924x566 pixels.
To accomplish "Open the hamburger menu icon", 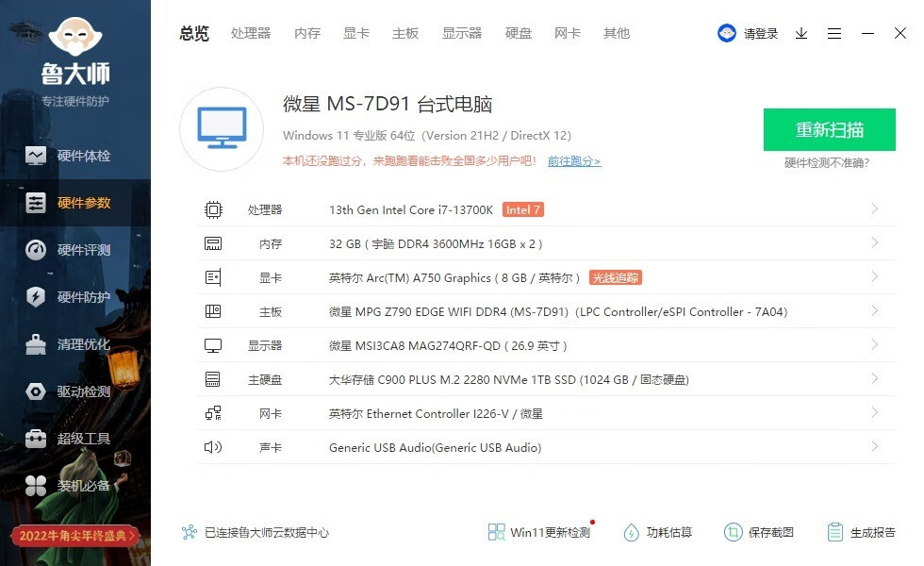I will click(x=833, y=34).
